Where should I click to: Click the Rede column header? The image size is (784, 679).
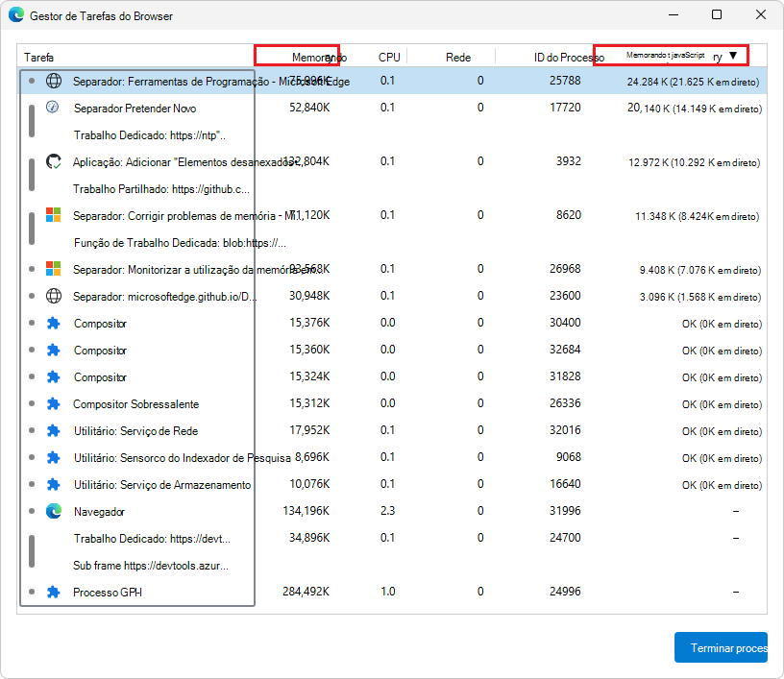click(x=458, y=58)
